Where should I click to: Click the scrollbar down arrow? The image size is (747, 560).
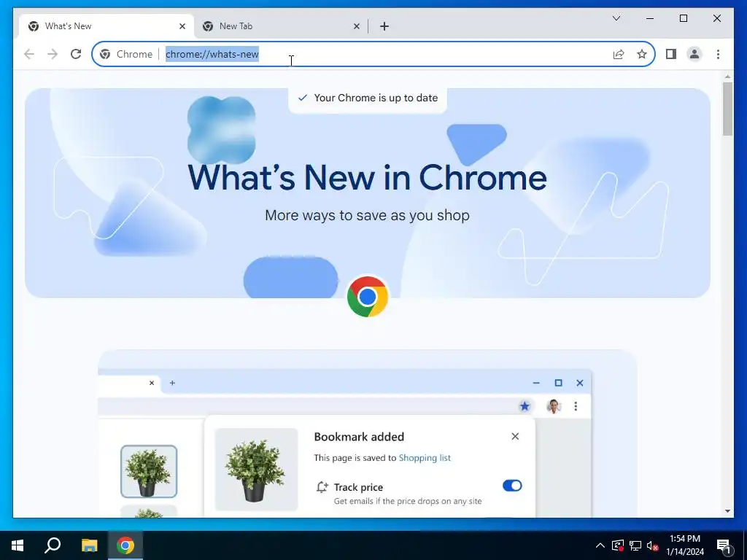(x=727, y=511)
